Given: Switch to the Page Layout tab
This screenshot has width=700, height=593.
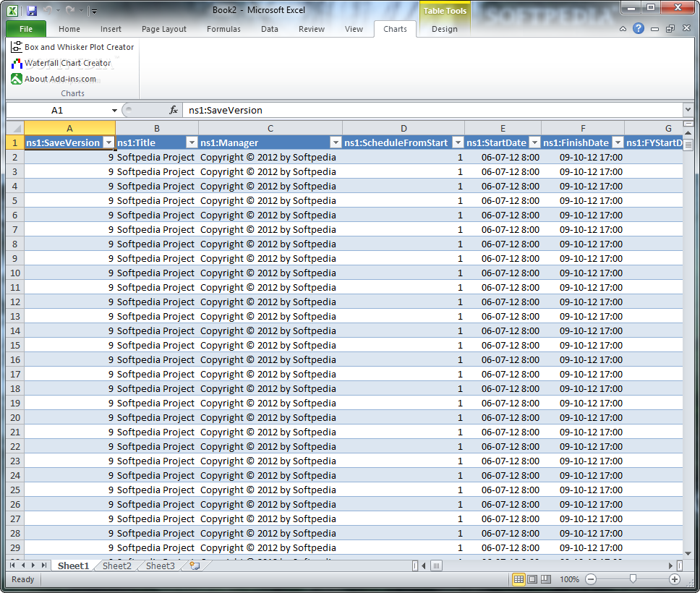Looking at the screenshot, I should coord(164,29).
